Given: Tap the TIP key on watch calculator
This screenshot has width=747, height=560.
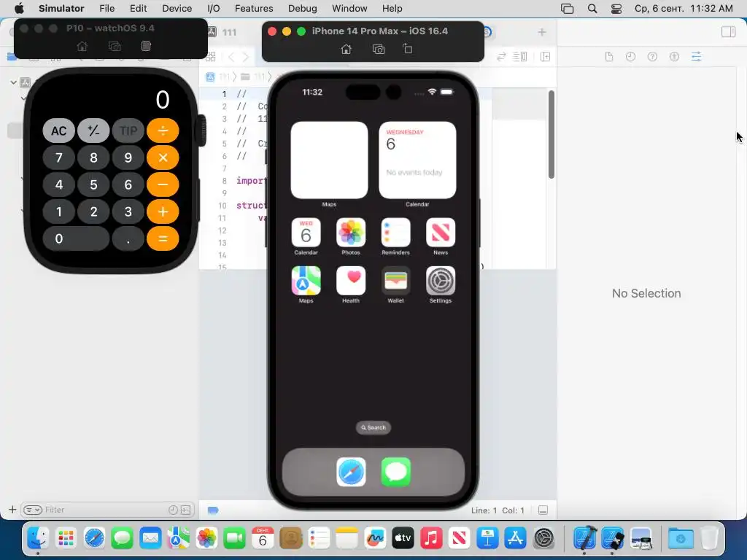Looking at the screenshot, I should coord(128,131).
